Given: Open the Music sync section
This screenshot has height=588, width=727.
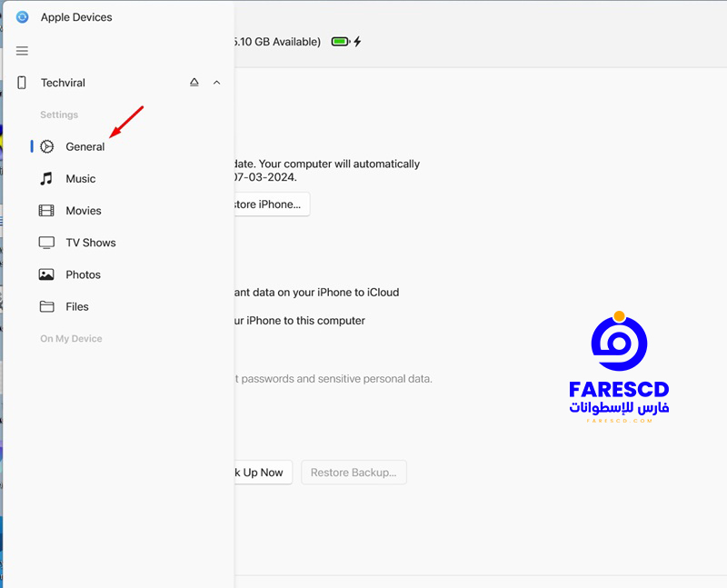Looking at the screenshot, I should pos(80,178).
